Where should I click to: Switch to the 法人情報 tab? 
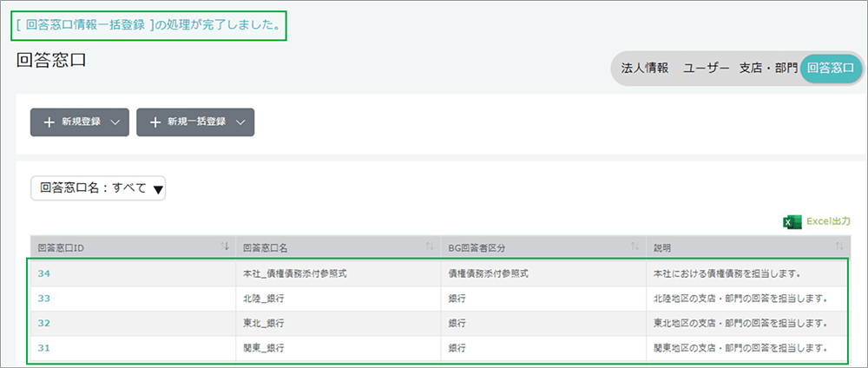coord(645,68)
